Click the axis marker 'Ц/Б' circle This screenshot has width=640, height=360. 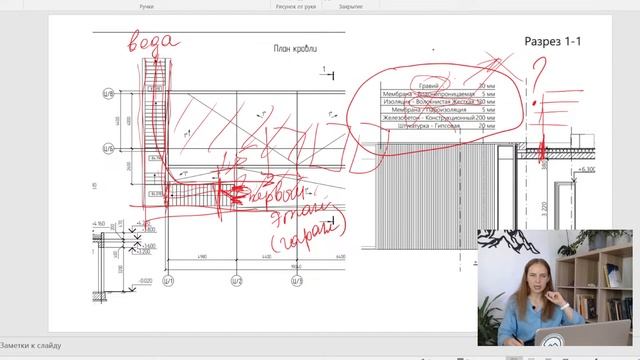click(108, 148)
